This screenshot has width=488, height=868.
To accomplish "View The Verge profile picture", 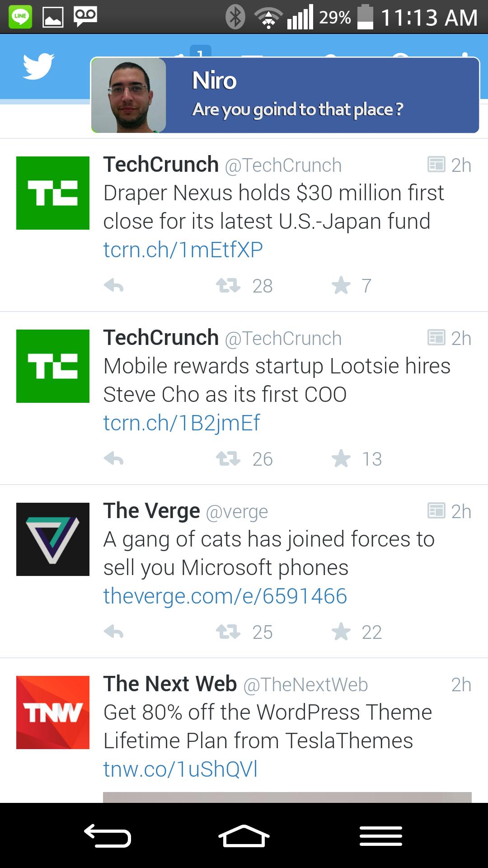I will tap(53, 539).
